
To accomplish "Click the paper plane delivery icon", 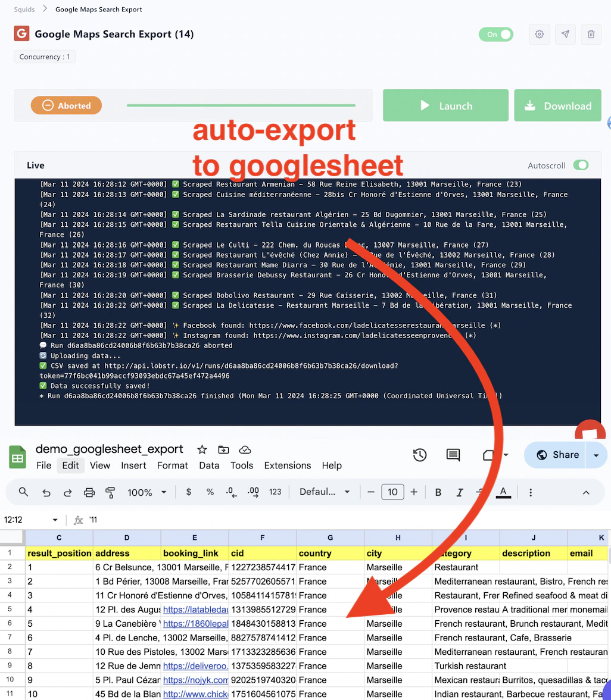I will click(565, 35).
